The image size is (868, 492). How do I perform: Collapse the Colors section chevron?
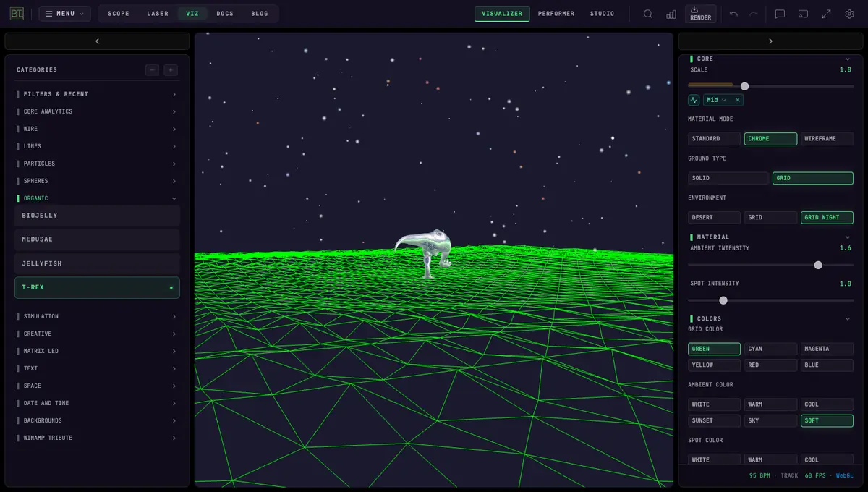(848, 319)
